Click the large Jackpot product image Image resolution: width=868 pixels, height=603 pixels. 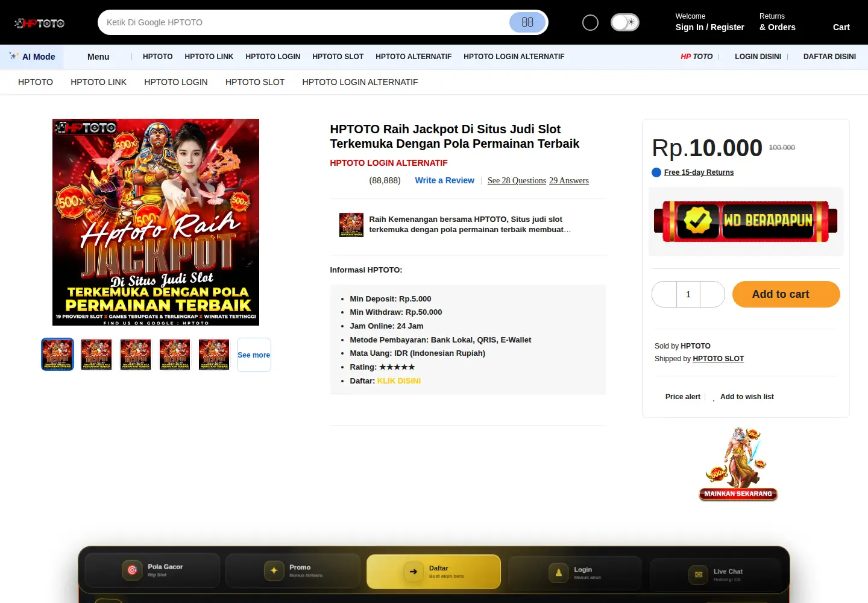point(156,222)
